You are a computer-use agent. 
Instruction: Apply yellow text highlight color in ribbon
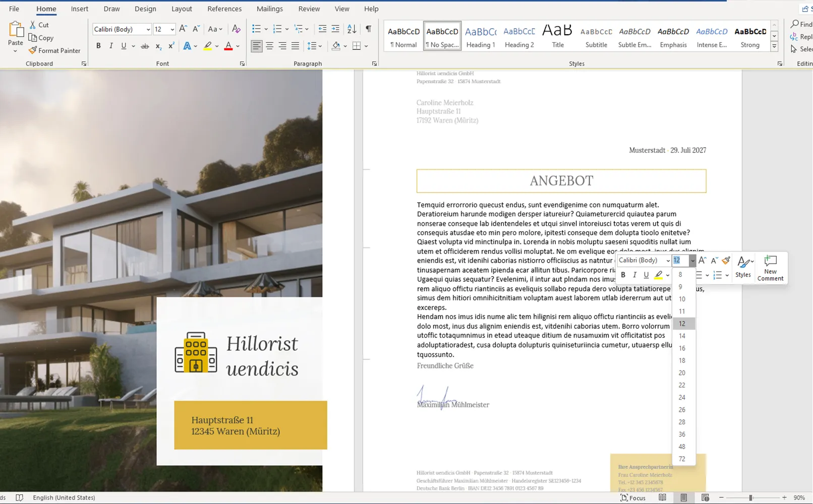click(207, 46)
